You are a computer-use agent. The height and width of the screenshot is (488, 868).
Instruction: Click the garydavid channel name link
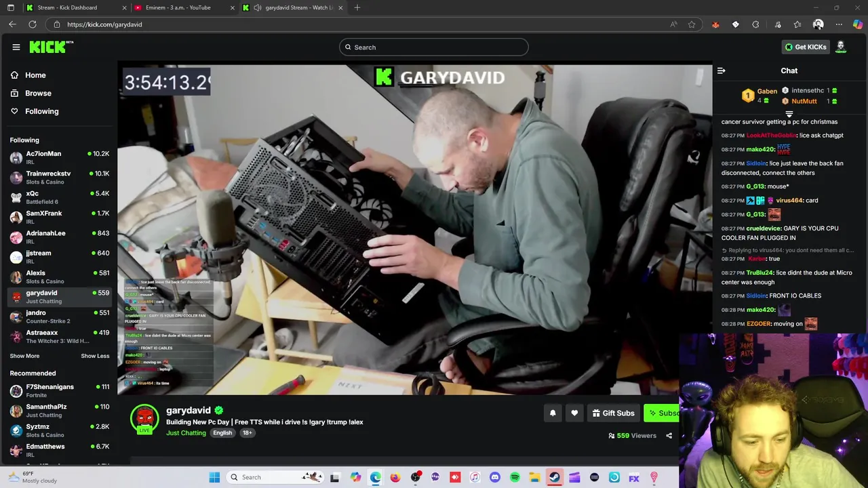(189, 410)
